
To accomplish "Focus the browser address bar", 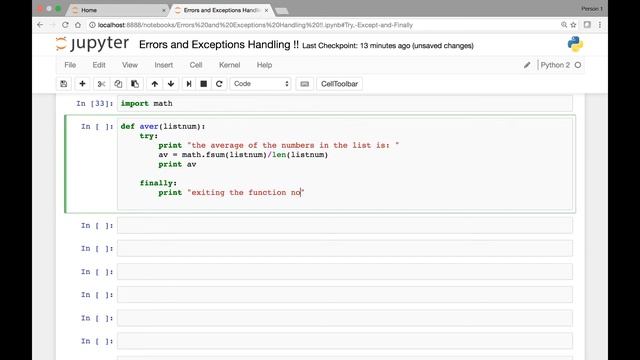I will tap(322, 25).
